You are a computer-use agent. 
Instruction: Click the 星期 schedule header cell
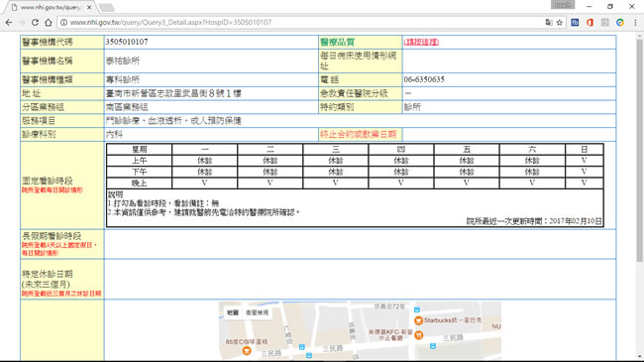pos(140,150)
